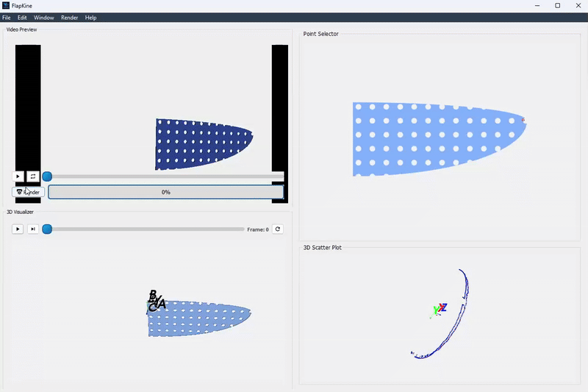
Task: Click the BCA axis label in 3D Visualizer
Action: 156,301
